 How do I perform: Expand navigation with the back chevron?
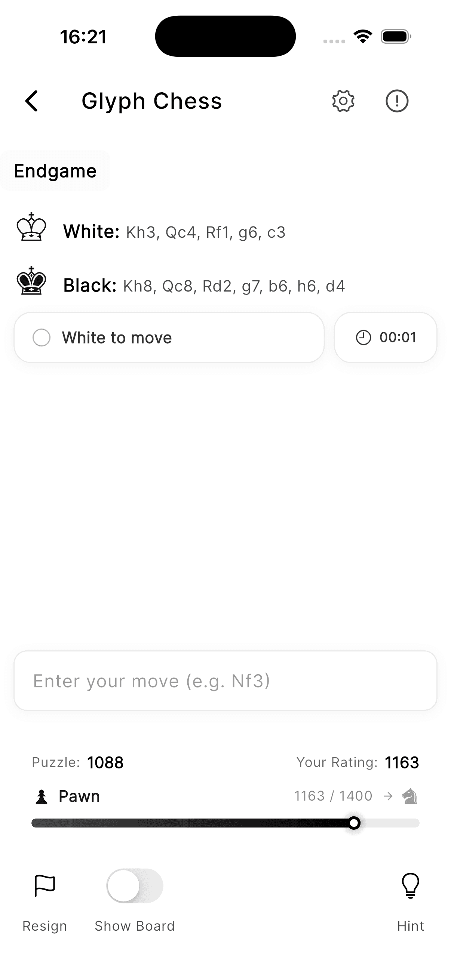[x=31, y=101]
